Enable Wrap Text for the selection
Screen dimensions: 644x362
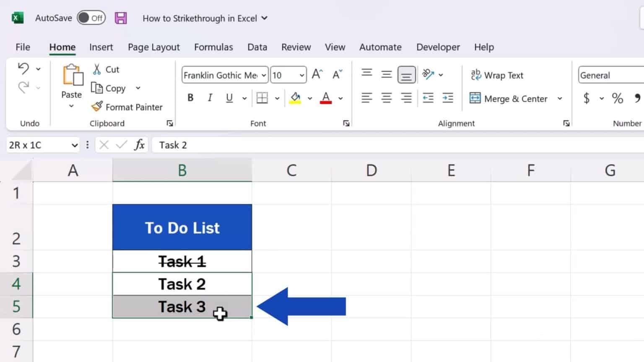click(x=497, y=75)
